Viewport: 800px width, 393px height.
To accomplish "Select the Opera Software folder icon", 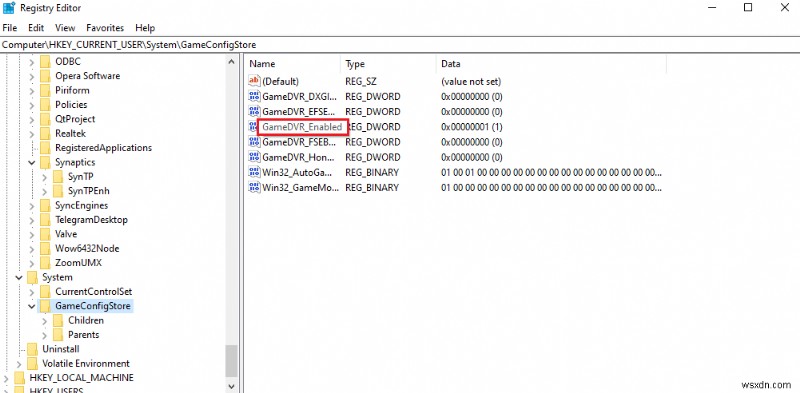I will 46,76.
